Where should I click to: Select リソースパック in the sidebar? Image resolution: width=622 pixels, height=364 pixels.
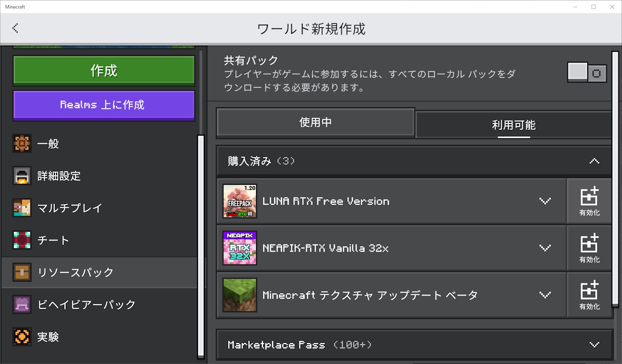pos(98,272)
